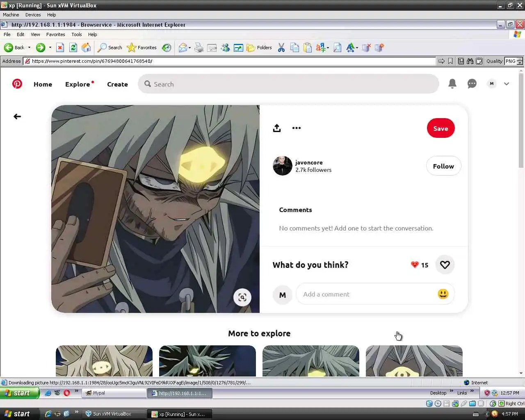Click the M profile avatar in header
Viewport: 525px width, 420px height.
pyautogui.click(x=492, y=84)
